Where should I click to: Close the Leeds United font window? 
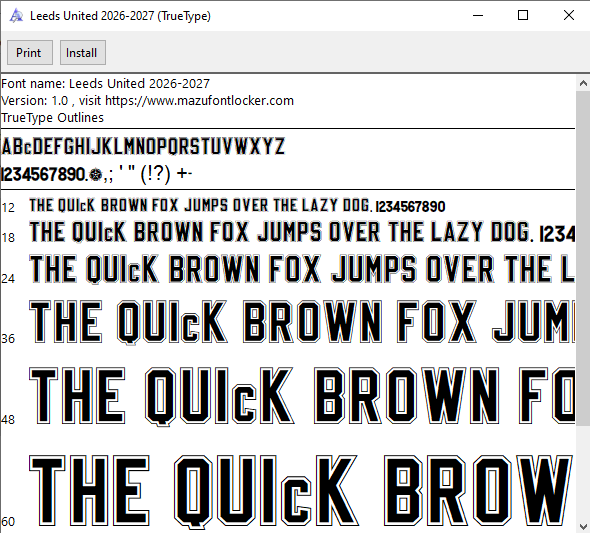tap(569, 15)
